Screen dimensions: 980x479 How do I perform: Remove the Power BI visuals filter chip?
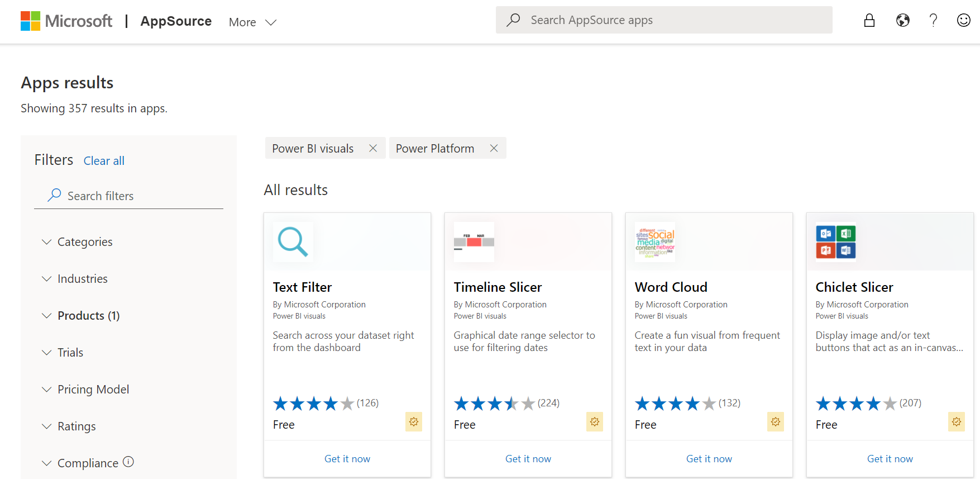point(373,148)
